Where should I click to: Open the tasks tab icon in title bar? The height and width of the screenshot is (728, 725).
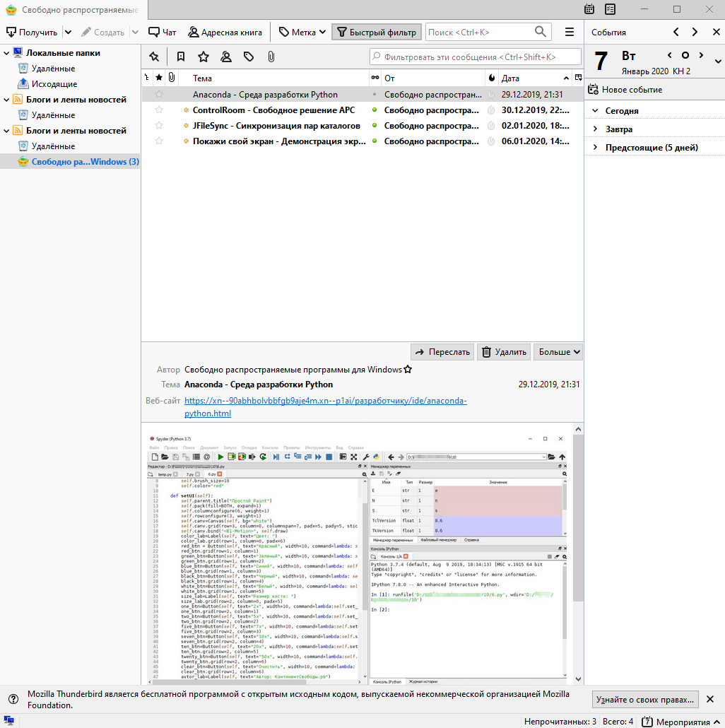(x=611, y=8)
